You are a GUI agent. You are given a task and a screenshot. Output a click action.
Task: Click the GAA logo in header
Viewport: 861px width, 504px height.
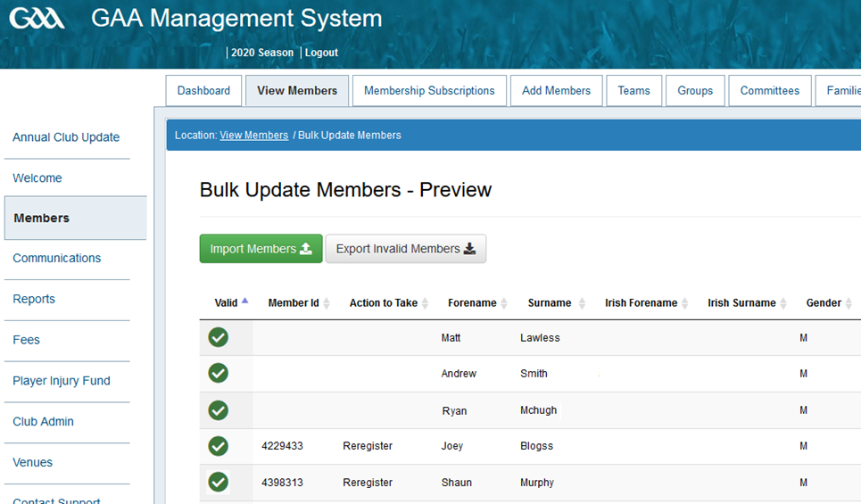[x=37, y=18]
